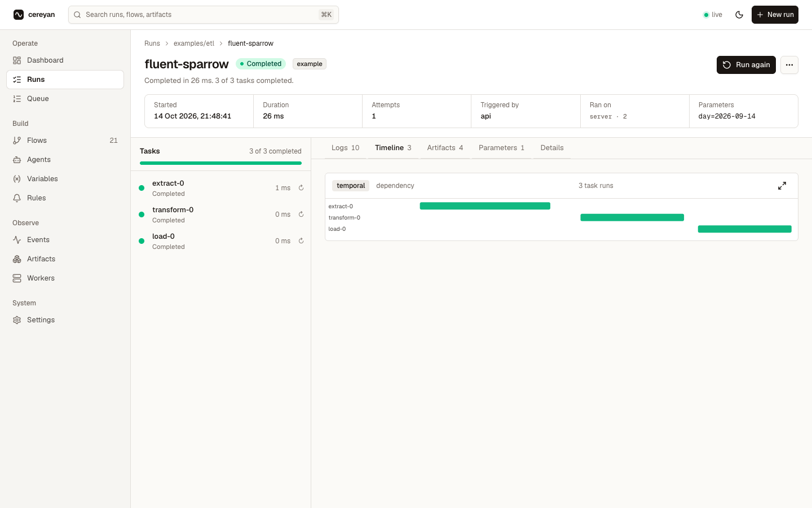Image resolution: width=812 pixels, height=508 pixels.
Task: Click the New run button
Action: pyautogui.click(x=775, y=15)
